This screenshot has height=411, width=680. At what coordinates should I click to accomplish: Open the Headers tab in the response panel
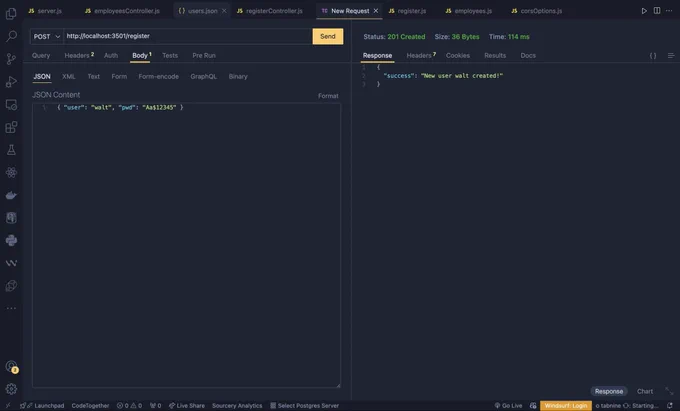pos(420,56)
